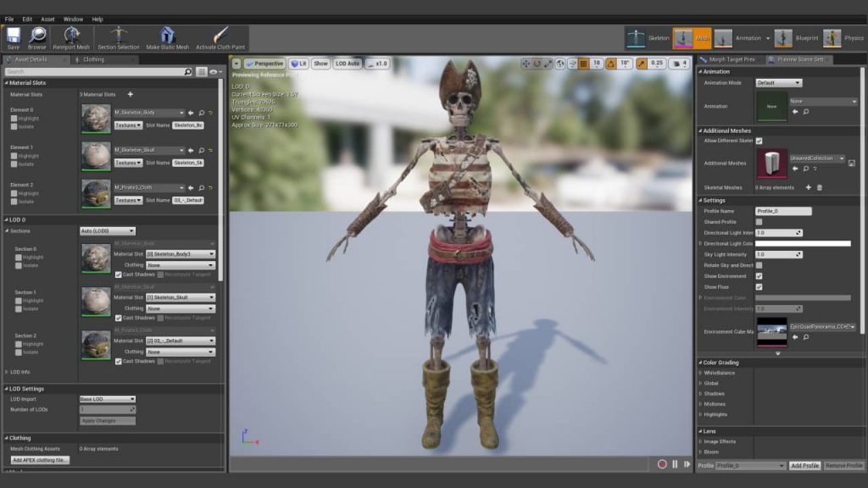
Task: Browse to the M_Skeleton_Body material asset
Action: coord(202,113)
